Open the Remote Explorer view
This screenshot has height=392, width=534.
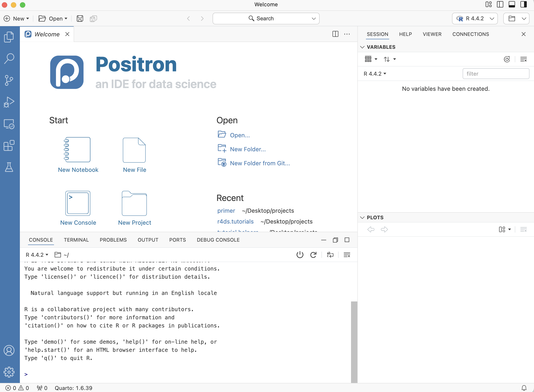click(x=9, y=124)
